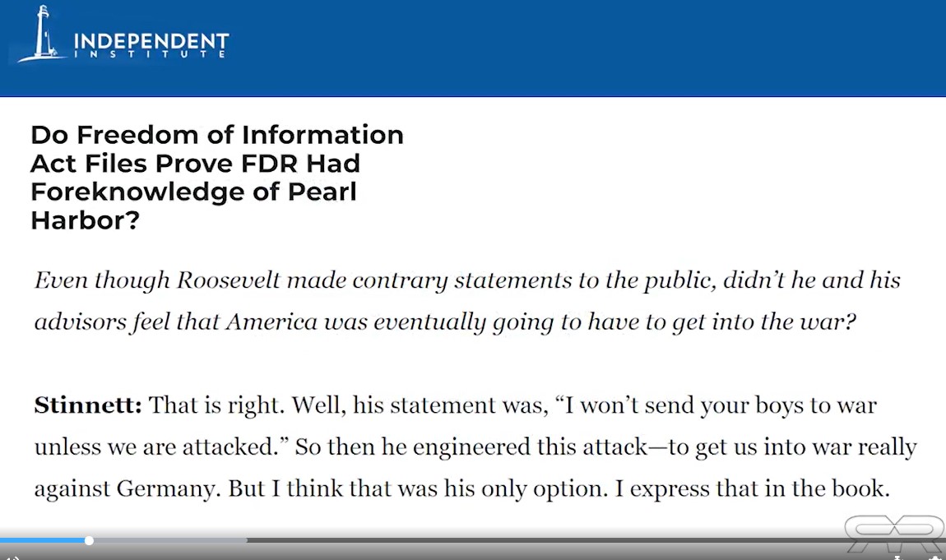Click the INSTITUTE subtitle under the wordmark

click(x=150, y=54)
